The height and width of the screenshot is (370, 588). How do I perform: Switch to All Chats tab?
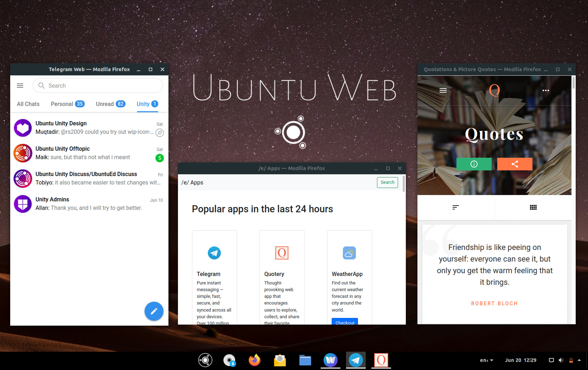point(28,104)
